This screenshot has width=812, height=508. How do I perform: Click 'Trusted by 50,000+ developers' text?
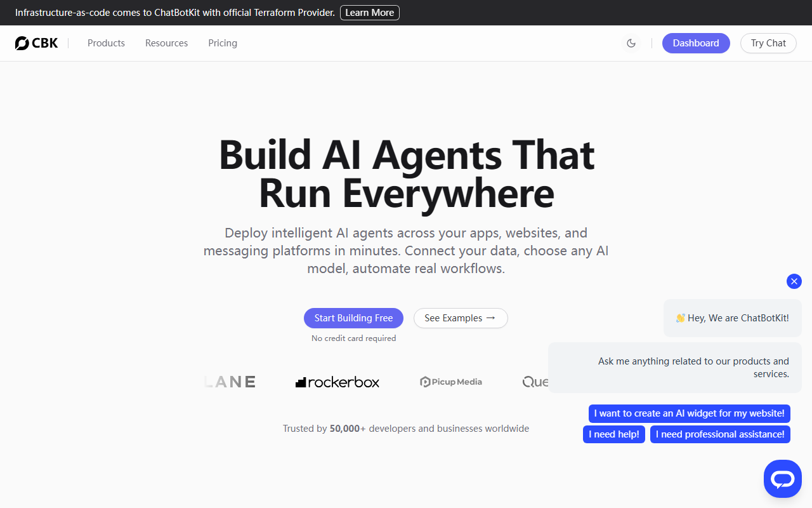point(406,429)
